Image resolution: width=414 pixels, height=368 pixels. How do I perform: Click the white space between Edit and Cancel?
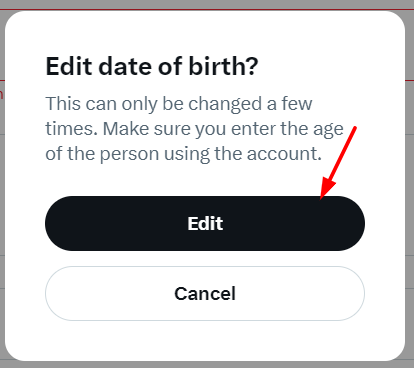click(205, 258)
